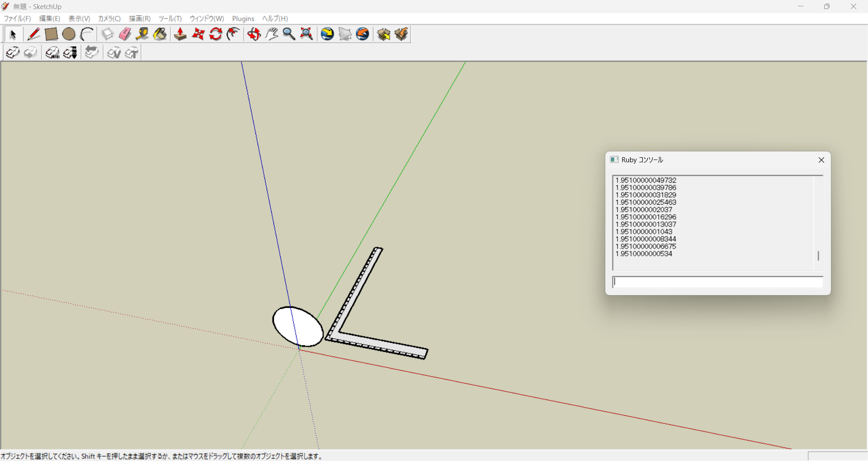This screenshot has height=461, width=868.
Task: Click the plugin icon with swap arrows
Action: click(92, 53)
